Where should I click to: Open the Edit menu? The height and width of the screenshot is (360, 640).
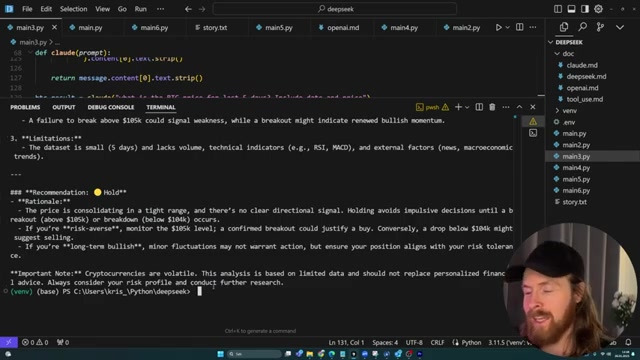(46, 9)
